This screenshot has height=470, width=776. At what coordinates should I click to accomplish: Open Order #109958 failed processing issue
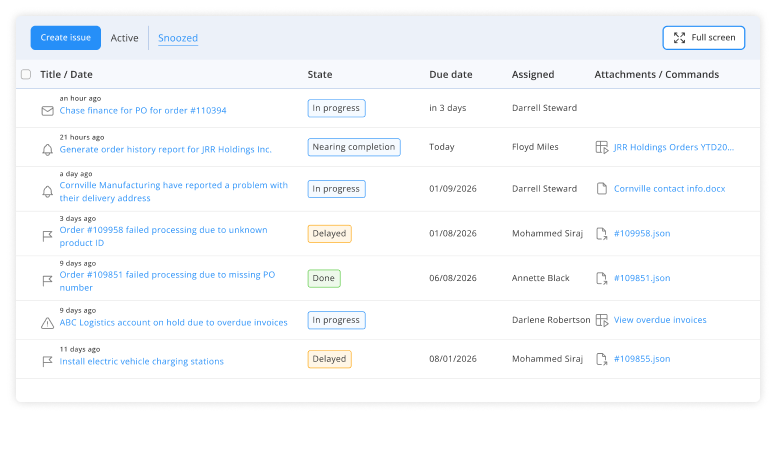click(163, 236)
